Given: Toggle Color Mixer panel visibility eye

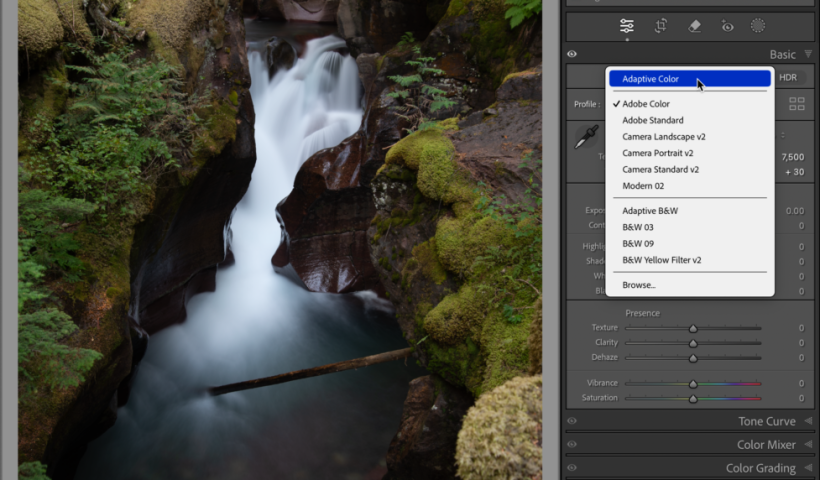Looking at the screenshot, I should click(x=572, y=445).
